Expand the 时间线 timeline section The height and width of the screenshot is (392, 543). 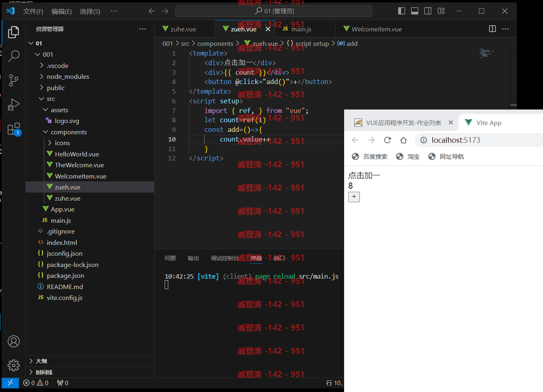[90, 372]
